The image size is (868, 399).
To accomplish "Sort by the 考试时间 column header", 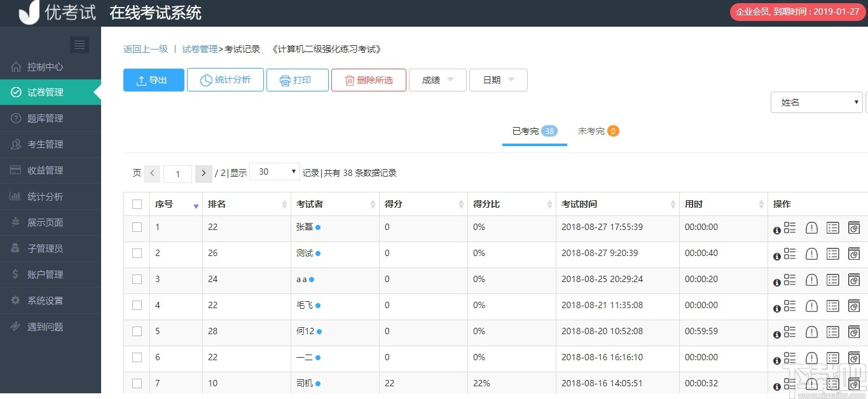I will (617, 204).
